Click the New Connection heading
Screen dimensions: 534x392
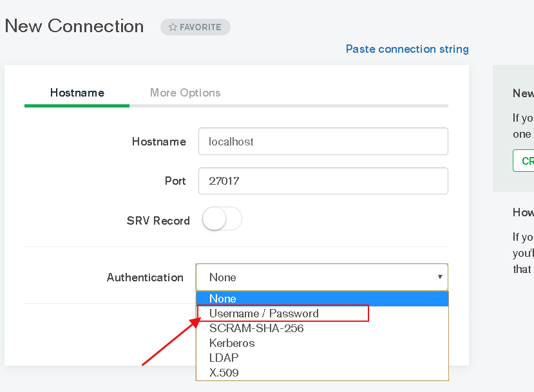[x=74, y=26]
